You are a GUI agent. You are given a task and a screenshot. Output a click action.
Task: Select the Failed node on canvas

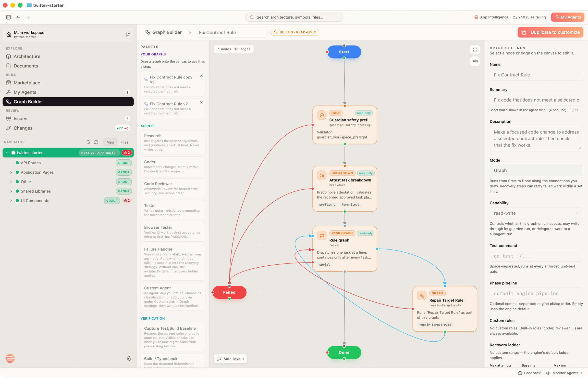tap(229, 292)
